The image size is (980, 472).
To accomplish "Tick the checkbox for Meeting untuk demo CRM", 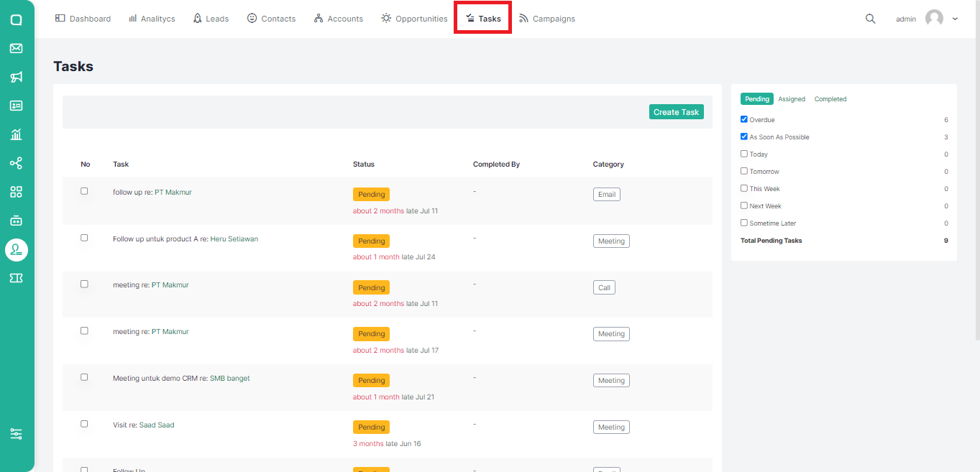I will coord(84,377).
